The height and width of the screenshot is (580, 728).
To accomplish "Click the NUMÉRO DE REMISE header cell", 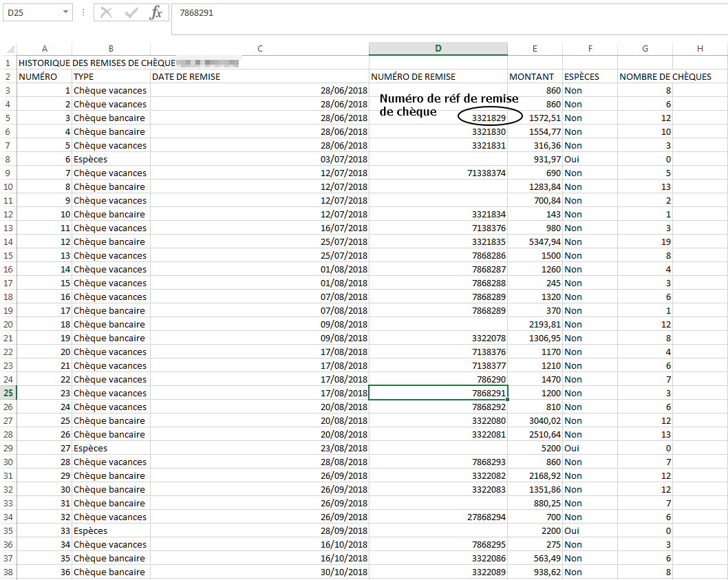I will [438, 76].
